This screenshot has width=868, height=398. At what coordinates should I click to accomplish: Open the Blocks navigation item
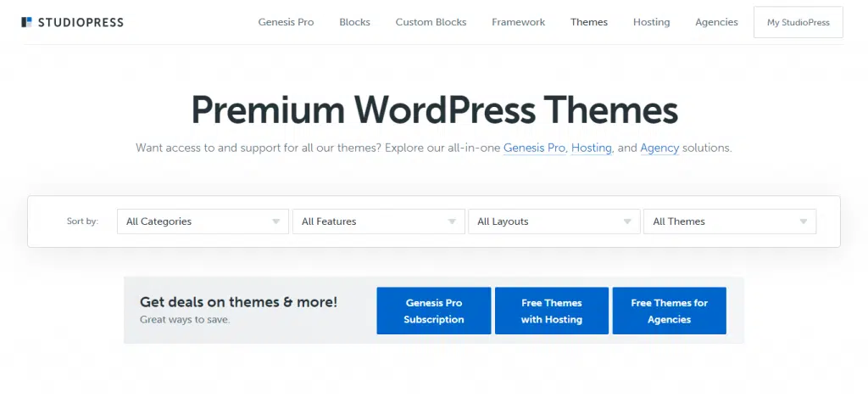355,22
